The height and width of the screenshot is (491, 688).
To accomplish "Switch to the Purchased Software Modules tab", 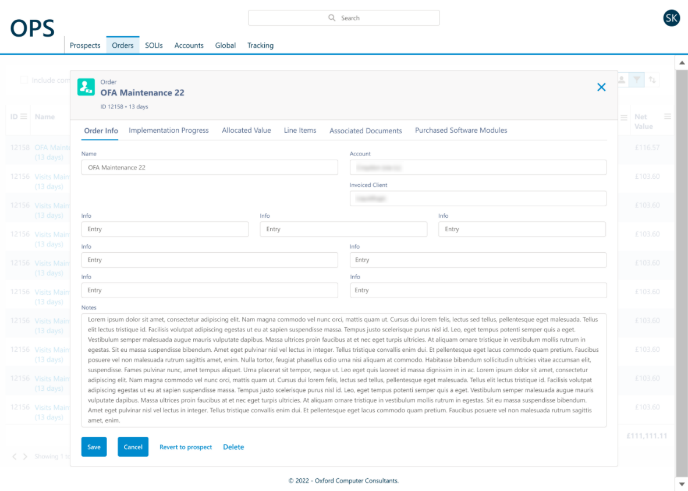I will coord(461,130).
